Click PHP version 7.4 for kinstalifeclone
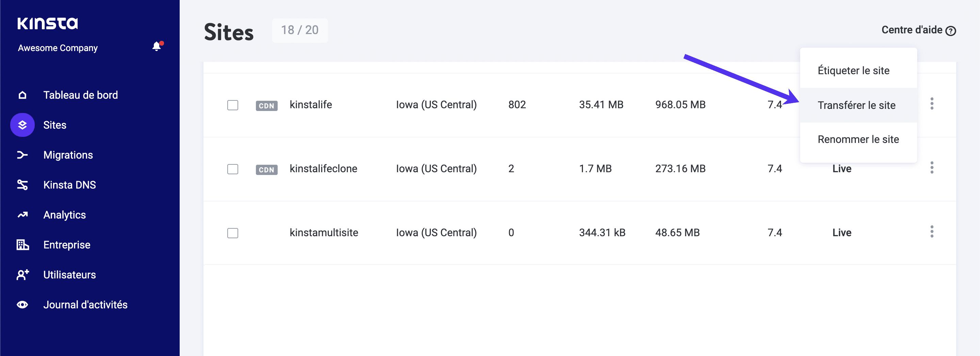 (x=774, y=168)
